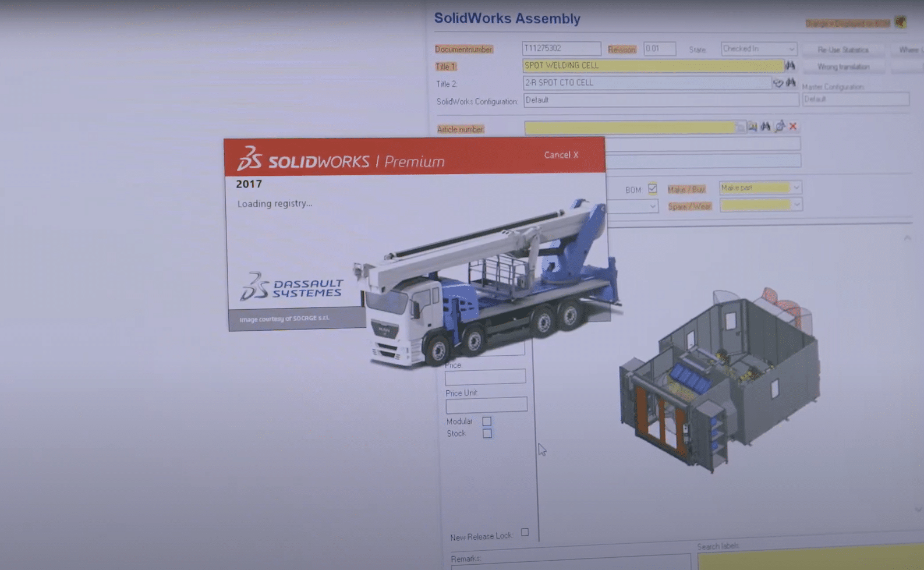Click the Price input field
924x570 pixels.
click(486, 377)
